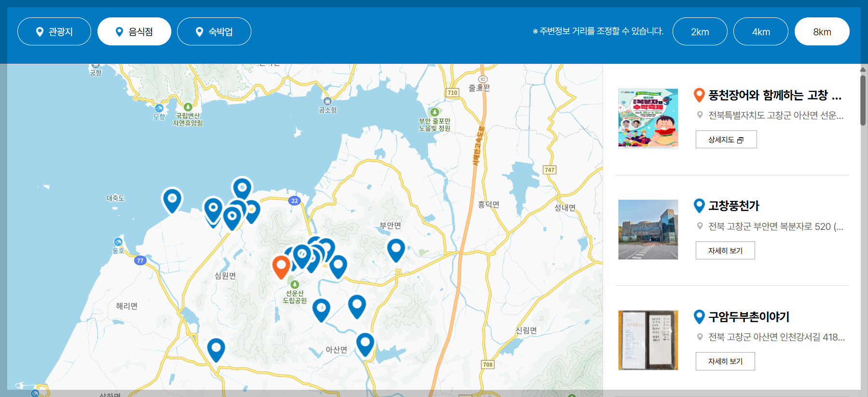Select the 관광지 category tab
The width and height of the screenshot is (868, 397).
point(54,31)
